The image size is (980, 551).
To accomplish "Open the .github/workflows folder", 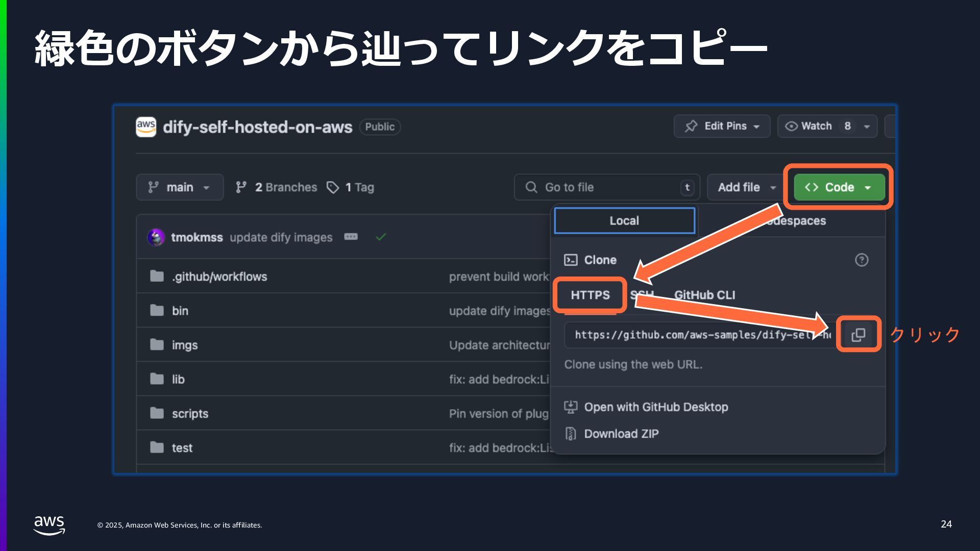I will pyautogui.click(x=219, y=277).
